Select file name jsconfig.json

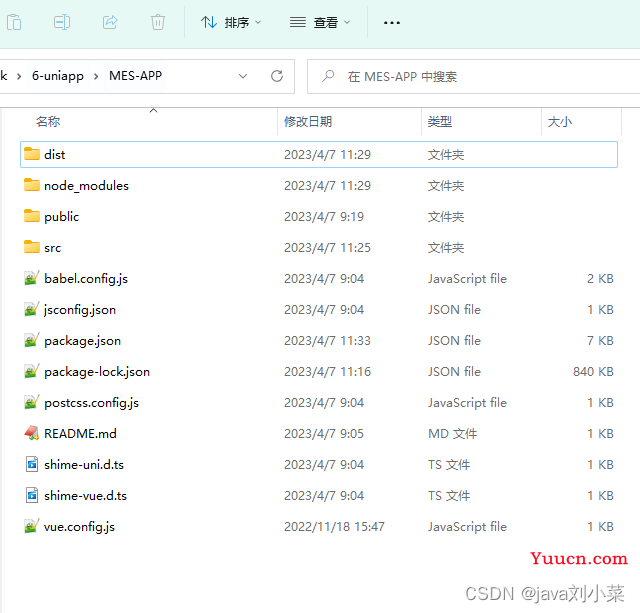(x=80, y=310)
